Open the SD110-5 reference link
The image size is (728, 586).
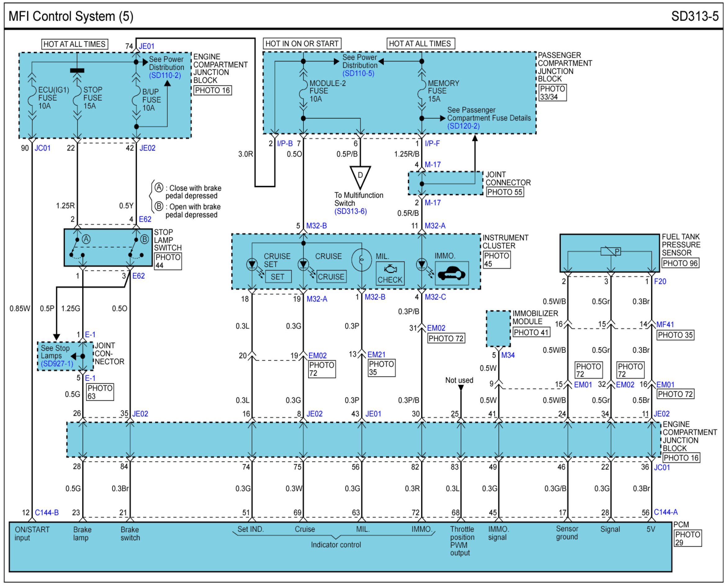(x=358, y=73)
